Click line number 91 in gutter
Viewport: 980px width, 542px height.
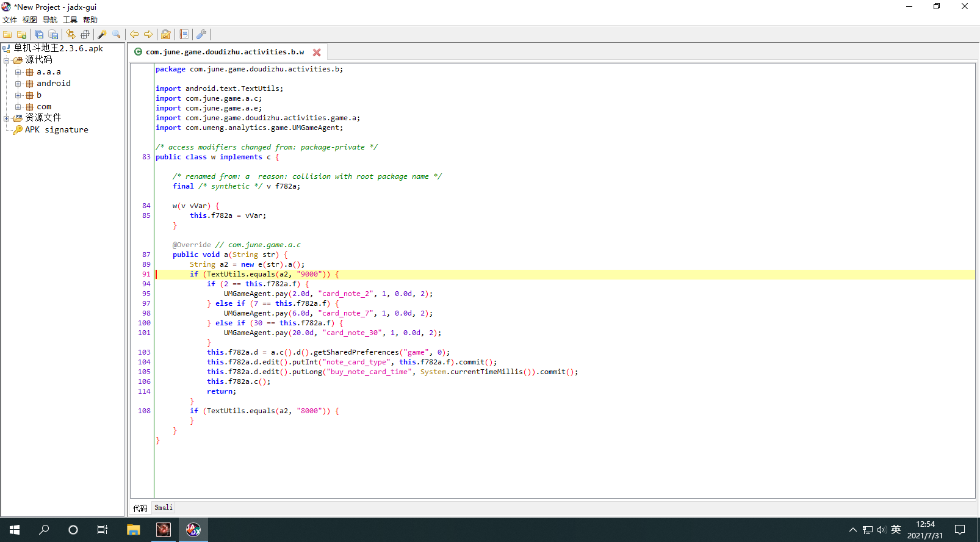(x=146, y=274)
